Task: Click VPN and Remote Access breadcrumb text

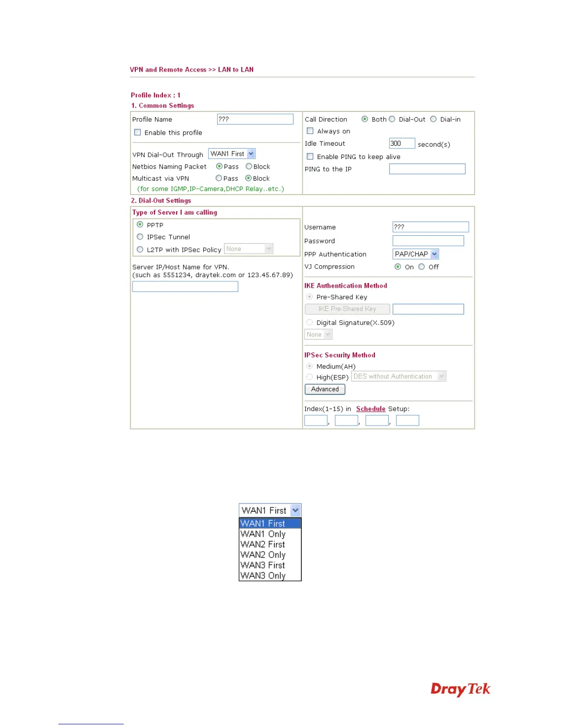Action: coord(168,69)
